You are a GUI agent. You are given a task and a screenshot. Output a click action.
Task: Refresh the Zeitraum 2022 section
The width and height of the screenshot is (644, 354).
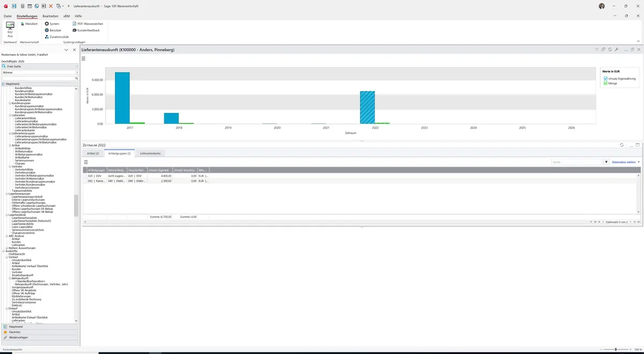[x=621, y=145]
